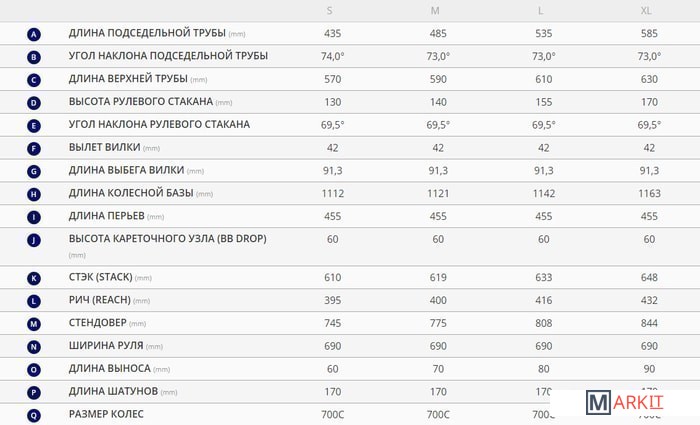Click the letter Q badge icon
Image resolution: width=700 pixels, height=425 pixels.
point(35,415)
